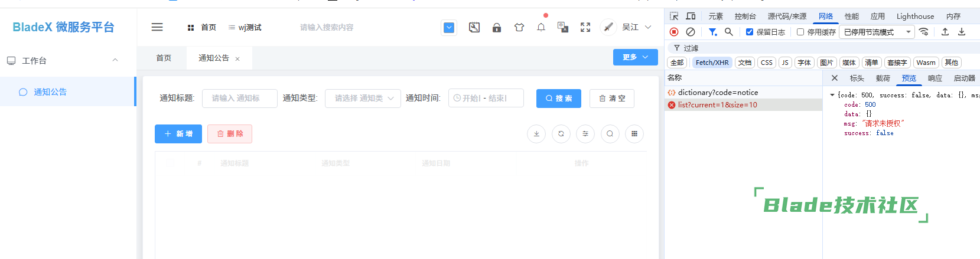This screenshot has width=980, height=259.
Task: Open the 通知类型 select dropdown
Action: pyautogui.click(x=363, y=99)
